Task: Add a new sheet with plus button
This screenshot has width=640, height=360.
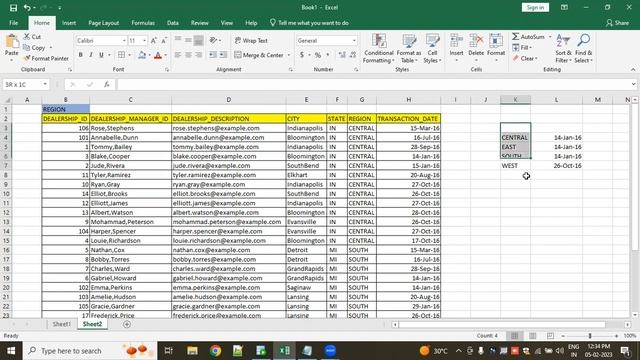Action: pyautogui.click(x=127, y=324)
